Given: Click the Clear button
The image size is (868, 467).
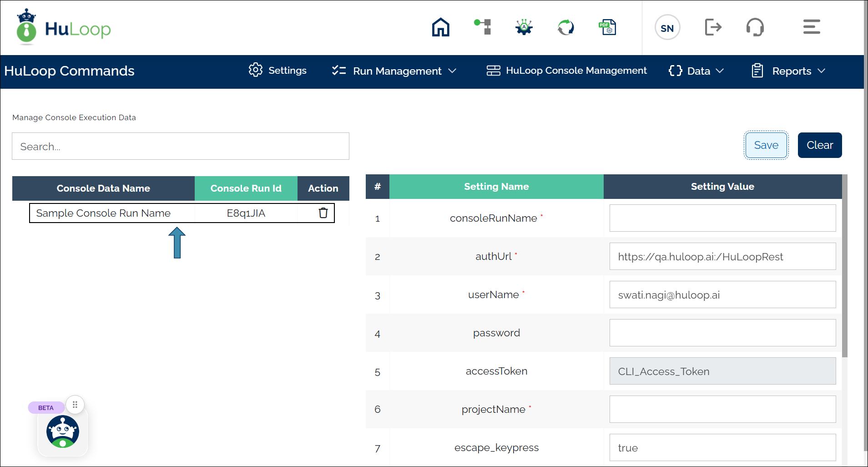Looking at the screenshot, I should pos(819,145).
